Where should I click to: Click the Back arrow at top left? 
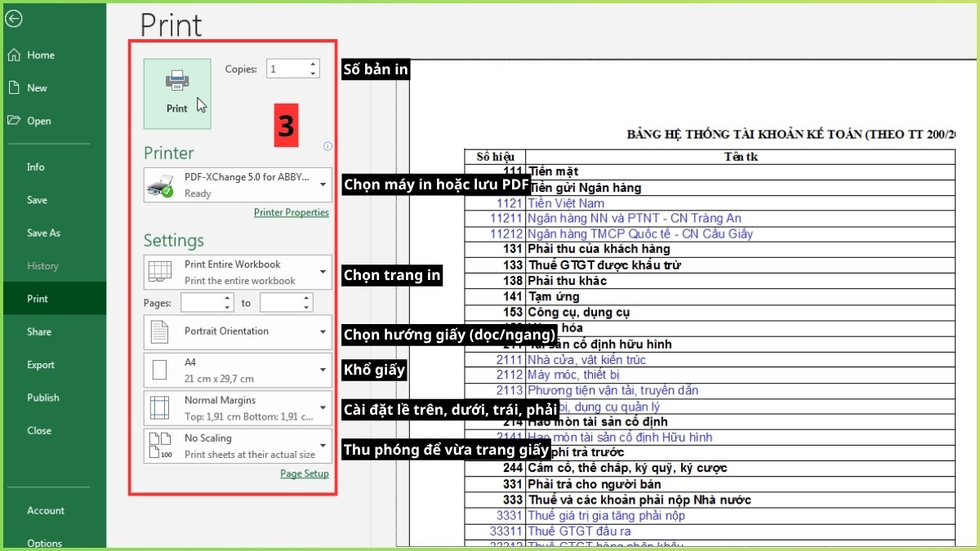tap(14, 18)
